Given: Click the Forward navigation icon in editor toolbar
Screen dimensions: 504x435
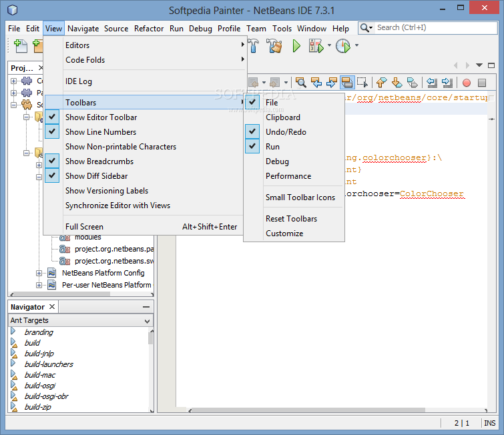Looking at the screenshot, I should click(274, 83).
